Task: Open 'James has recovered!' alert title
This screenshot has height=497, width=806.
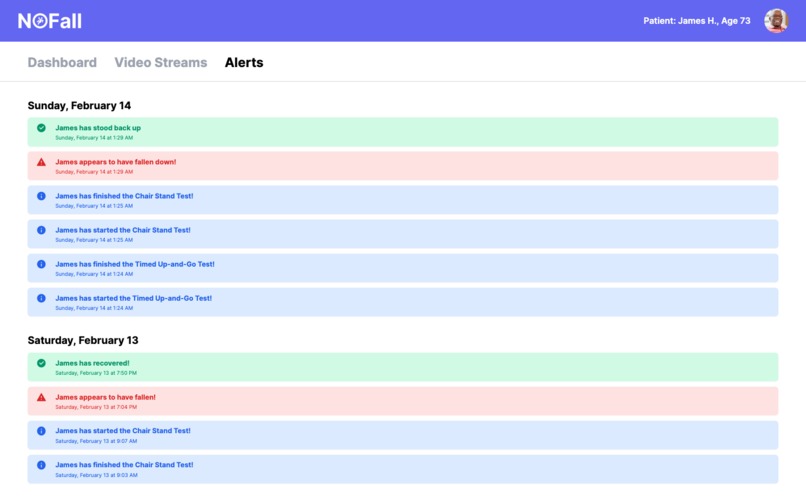Action: [x=92, y=363]
